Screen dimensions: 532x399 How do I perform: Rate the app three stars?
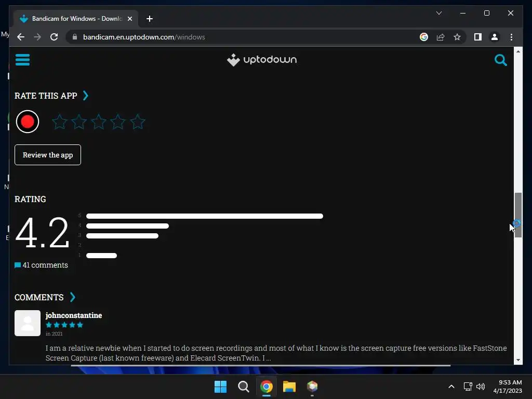point(99,122)
